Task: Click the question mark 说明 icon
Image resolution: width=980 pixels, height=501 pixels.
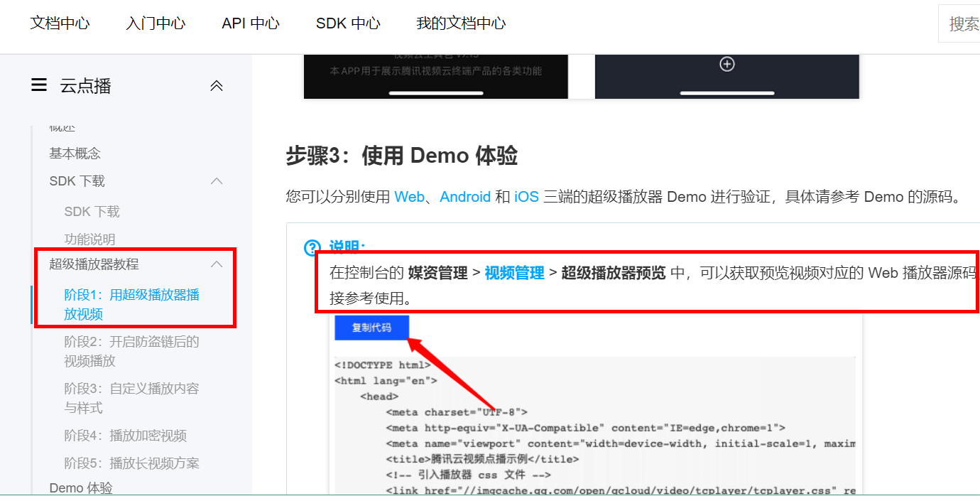Action: click(312, 248)
